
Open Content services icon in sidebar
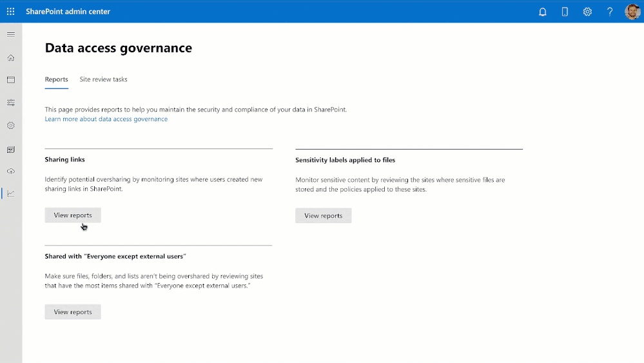coord(11,150)
